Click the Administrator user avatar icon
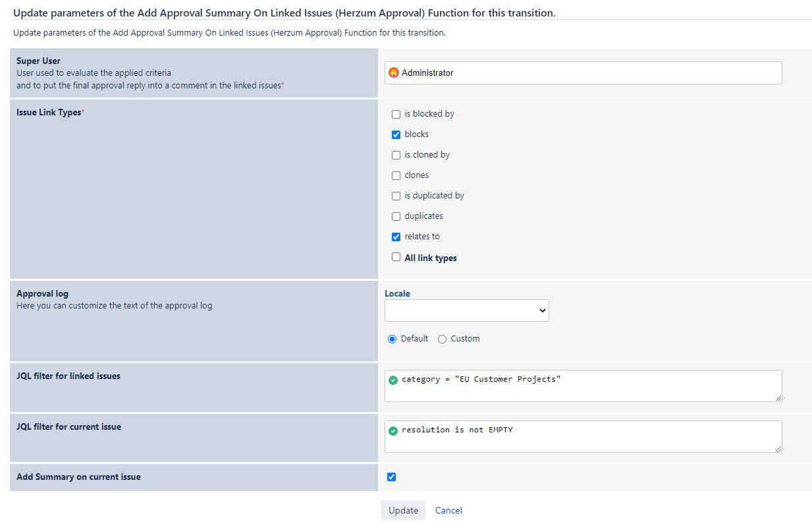This screenshot has width=812, height=528. pos(394,73)
